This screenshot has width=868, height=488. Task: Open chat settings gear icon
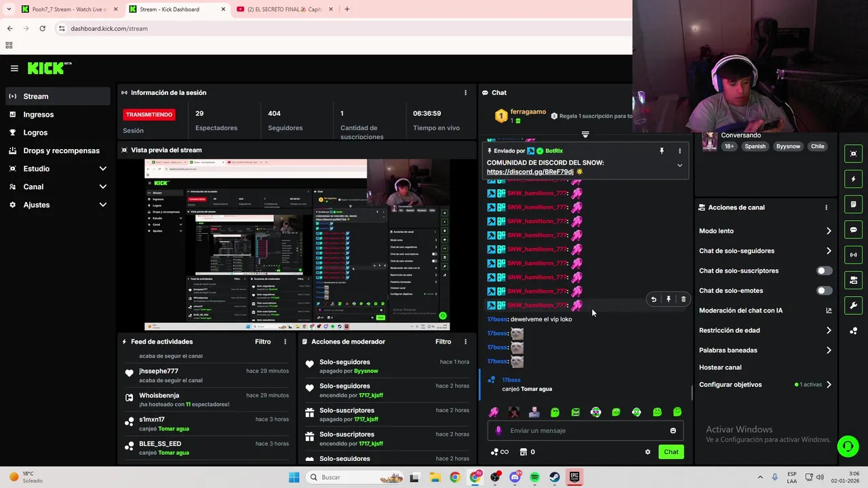648,452
